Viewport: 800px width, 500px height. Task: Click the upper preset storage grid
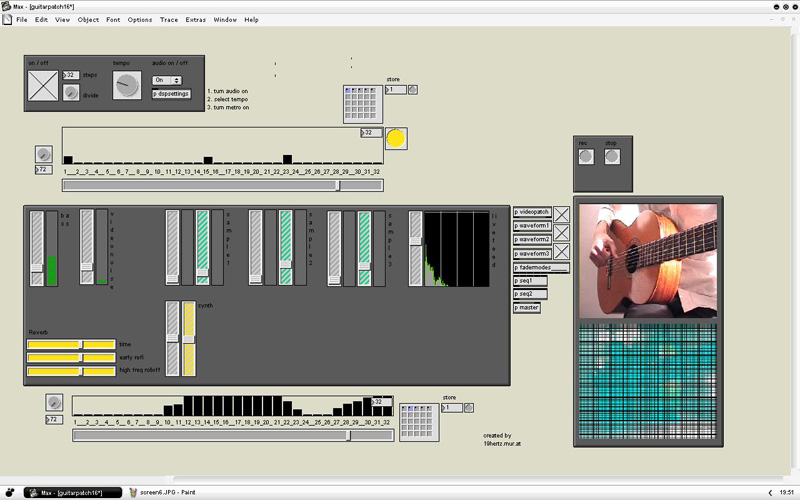click(362, 103)
